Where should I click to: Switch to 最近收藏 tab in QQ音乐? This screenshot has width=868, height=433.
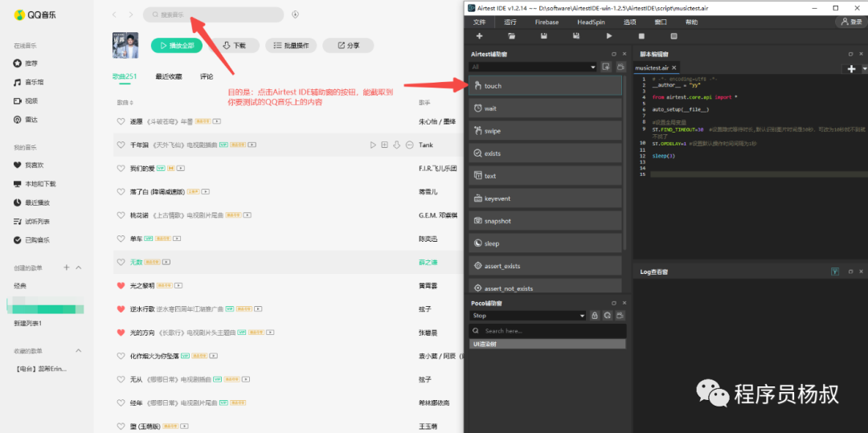coord(169,76)
